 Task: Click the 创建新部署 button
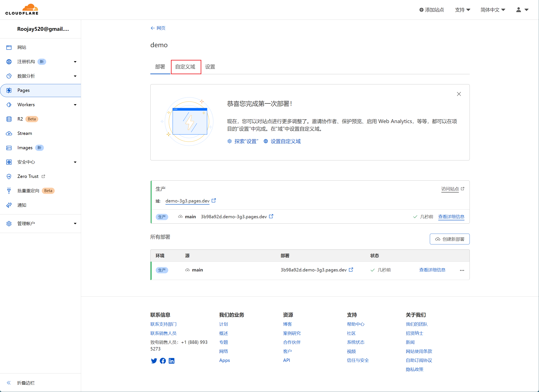click(450, 239)
